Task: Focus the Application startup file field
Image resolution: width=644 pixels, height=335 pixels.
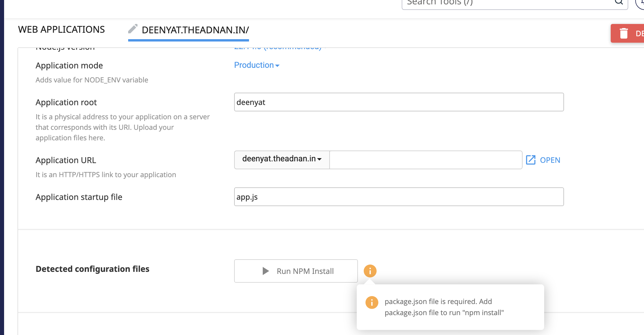Action: pyautogui.click(x=398, y=197)
